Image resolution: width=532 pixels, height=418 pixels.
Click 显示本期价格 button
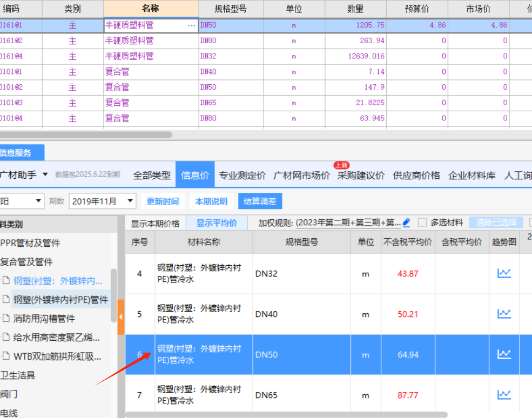[x=155, y=223]
